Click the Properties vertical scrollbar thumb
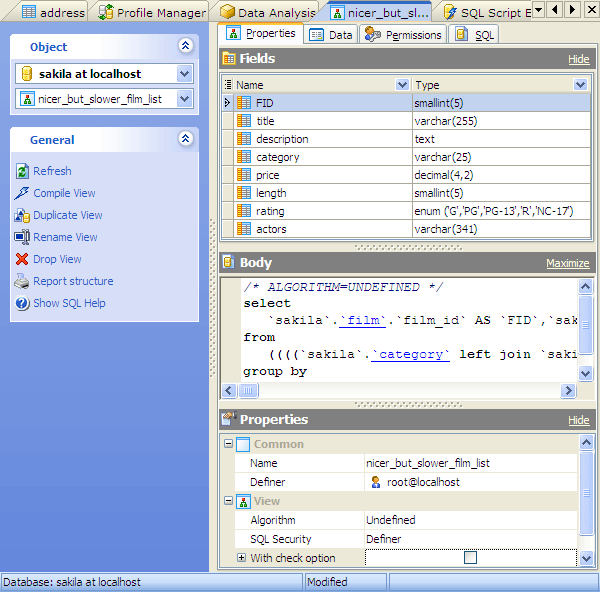 tap(586, 493)
